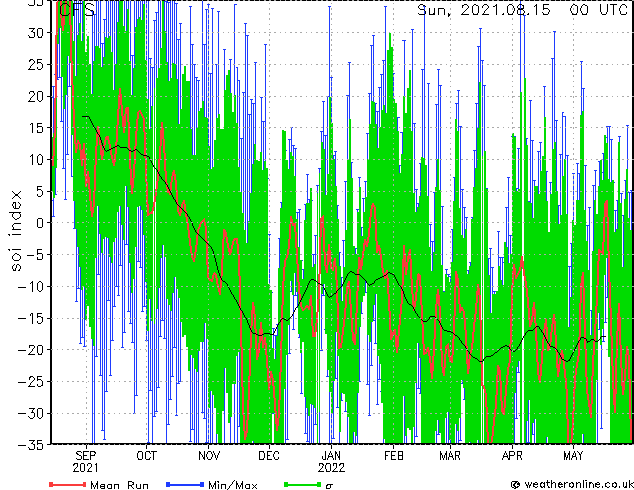Click the blue 'Min/Max' legend line
This screenshot has height=490, width=634.
(185, 484)
